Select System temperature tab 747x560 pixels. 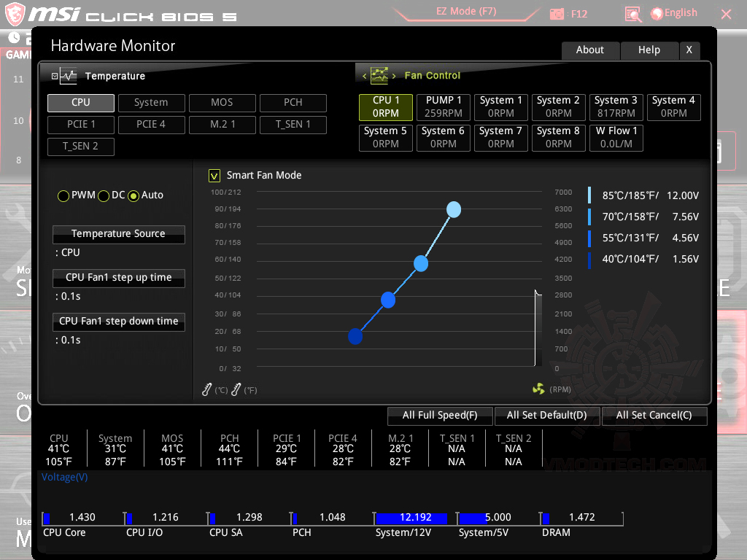(151, 103)
